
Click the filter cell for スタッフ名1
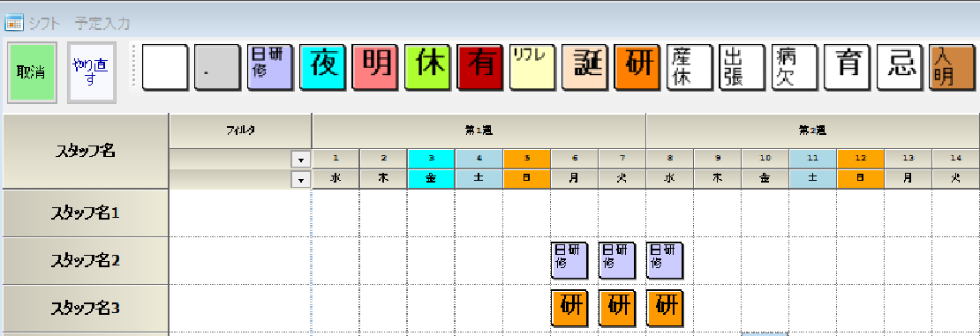tap(241, 213)
